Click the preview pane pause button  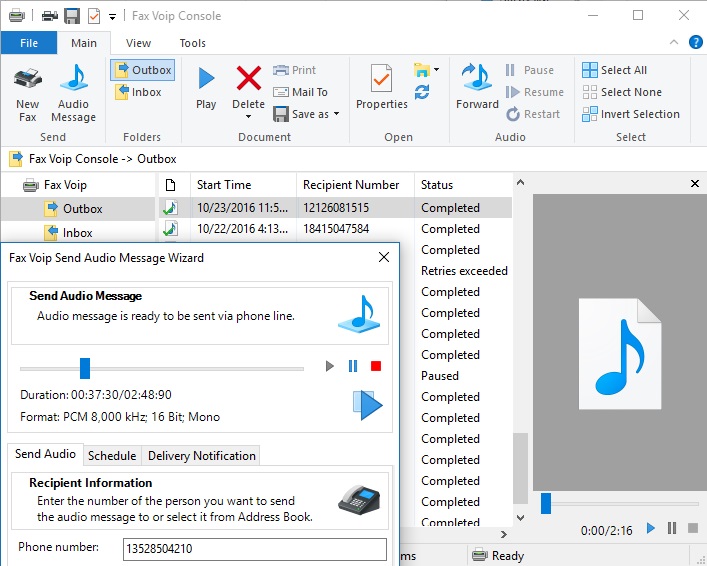(x=672, y=528)
